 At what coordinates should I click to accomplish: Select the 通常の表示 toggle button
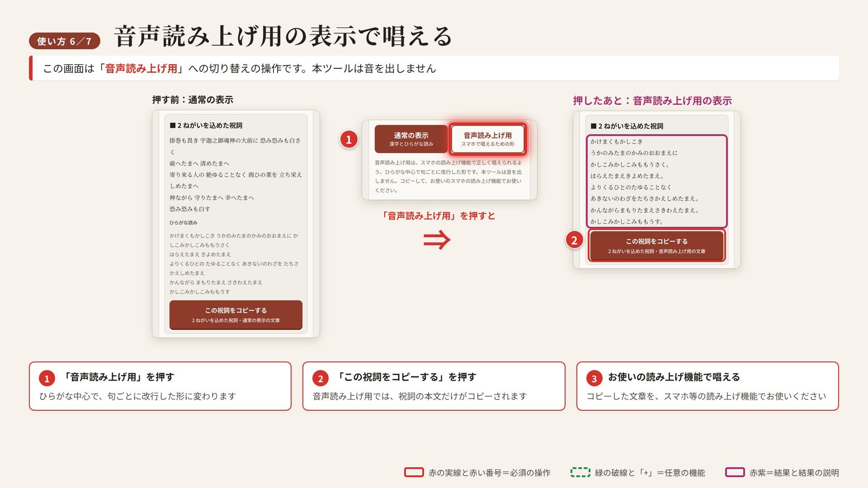(x=411, y=139)
